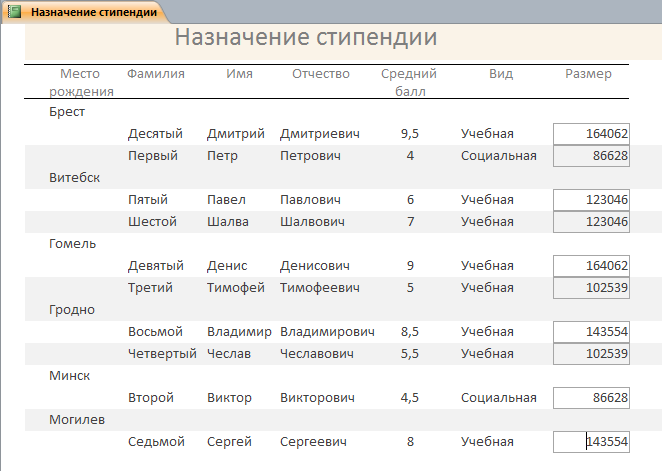Click the report title Назначение стипендии

tap(306, 37)
